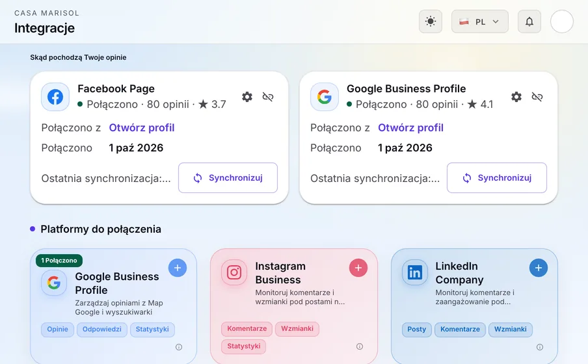Select the Wzmianki tag on the LinkedIn card

(511, 329)
